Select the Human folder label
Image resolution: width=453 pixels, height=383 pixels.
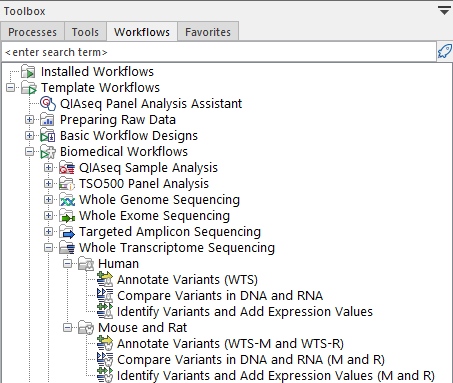(118, 264)
